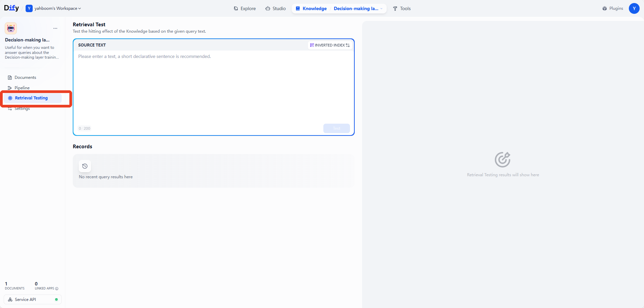Click the '0 / 200' character counter

[84, 128]
